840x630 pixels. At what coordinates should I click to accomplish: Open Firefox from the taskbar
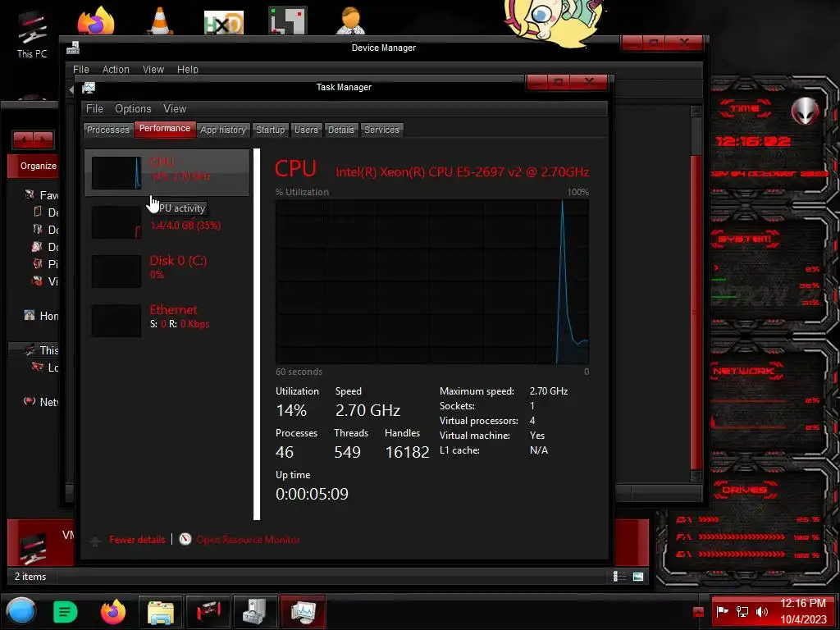[x=113, y=612]
